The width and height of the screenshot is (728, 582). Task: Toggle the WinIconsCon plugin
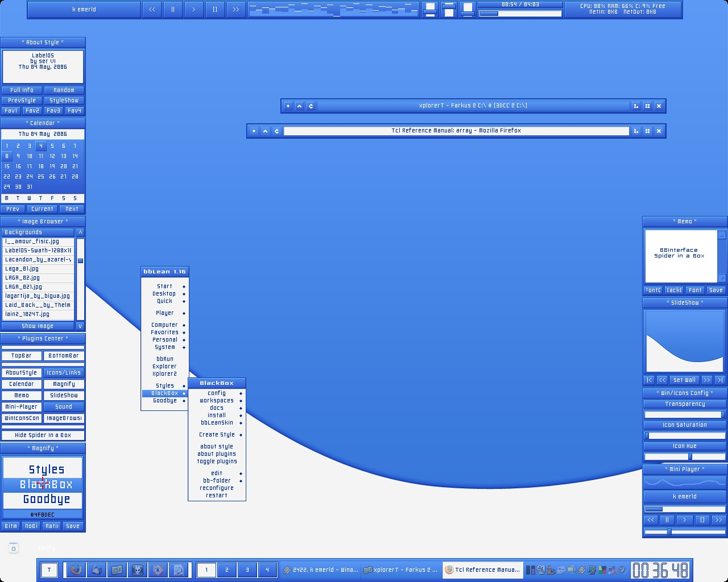[x=22, y=418]
